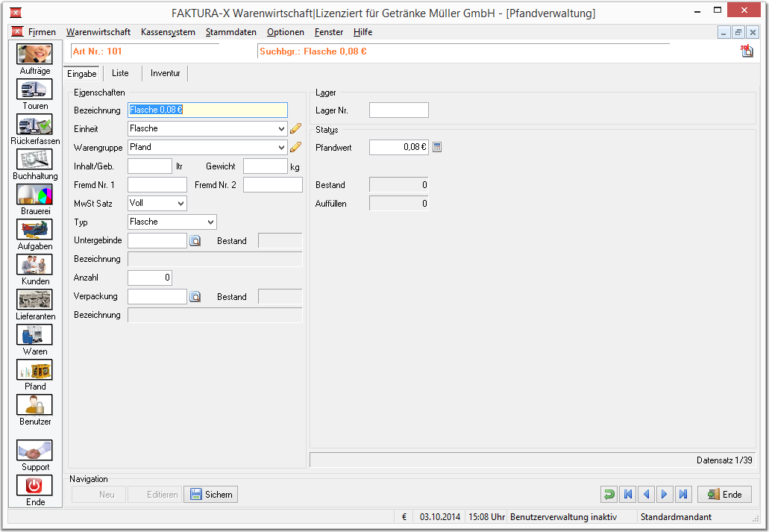
Task: Click the green undo/refresh navigation icon
Action: pyautogui.click(x=609, y=494)
